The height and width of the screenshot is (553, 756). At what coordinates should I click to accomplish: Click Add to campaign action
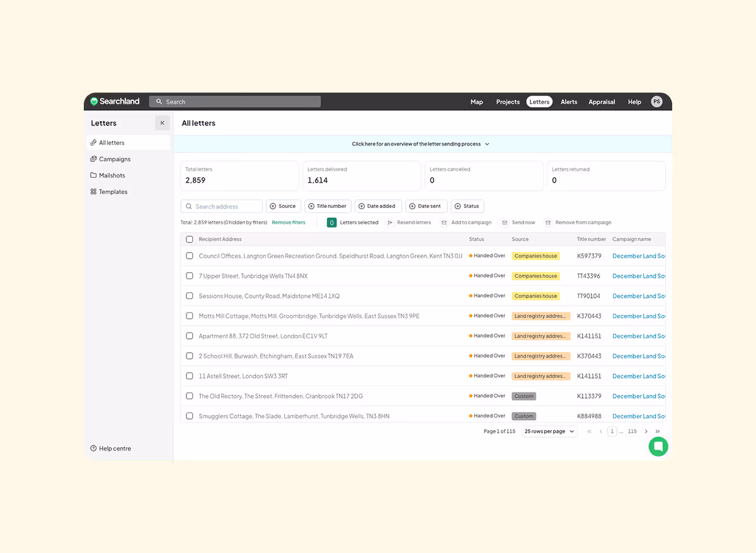click(x=466, y=222)
